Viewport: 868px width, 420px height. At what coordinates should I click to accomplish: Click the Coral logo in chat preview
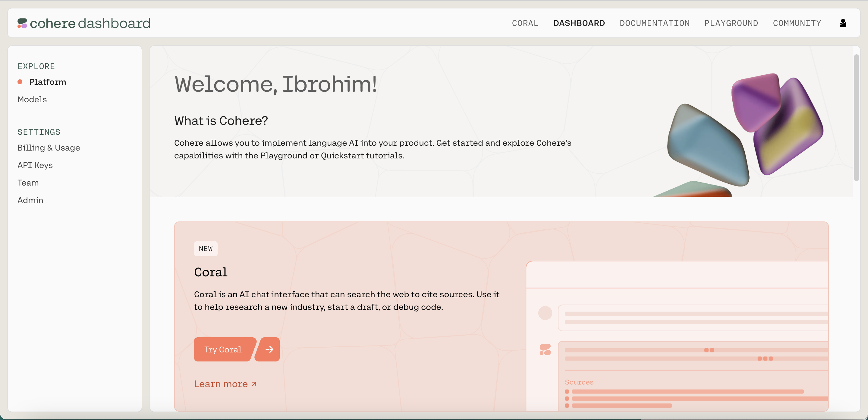coord(545,349)
